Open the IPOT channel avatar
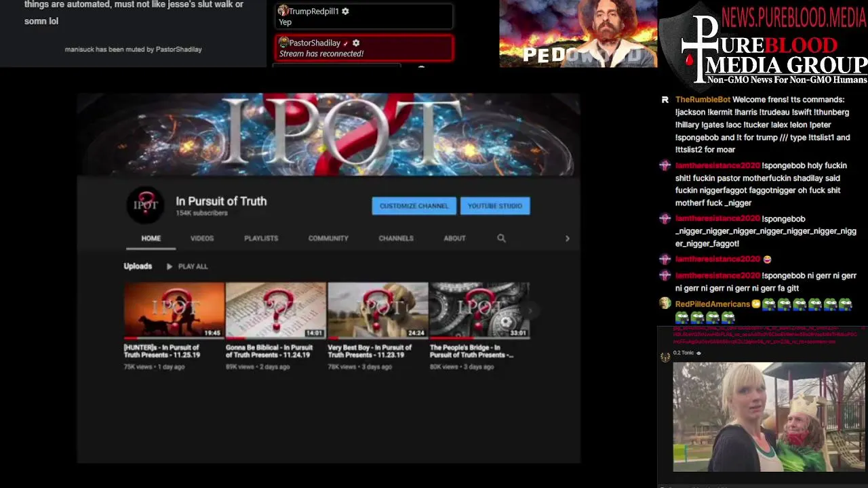 tap(145, 205)
